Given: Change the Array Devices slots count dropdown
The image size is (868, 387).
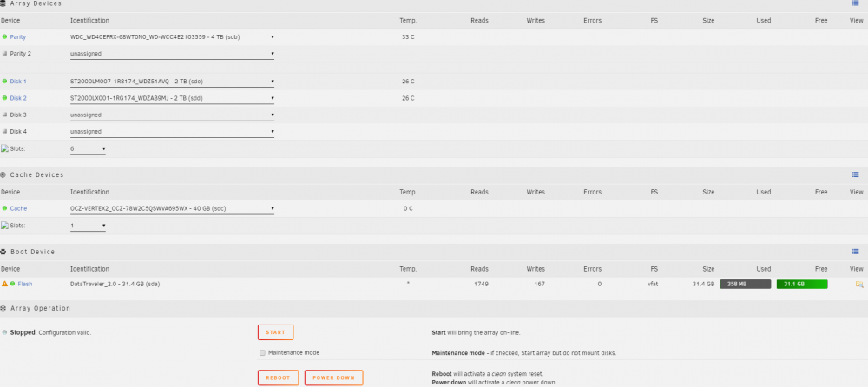Looking at the screenshot, I should (x=88, y=149).
